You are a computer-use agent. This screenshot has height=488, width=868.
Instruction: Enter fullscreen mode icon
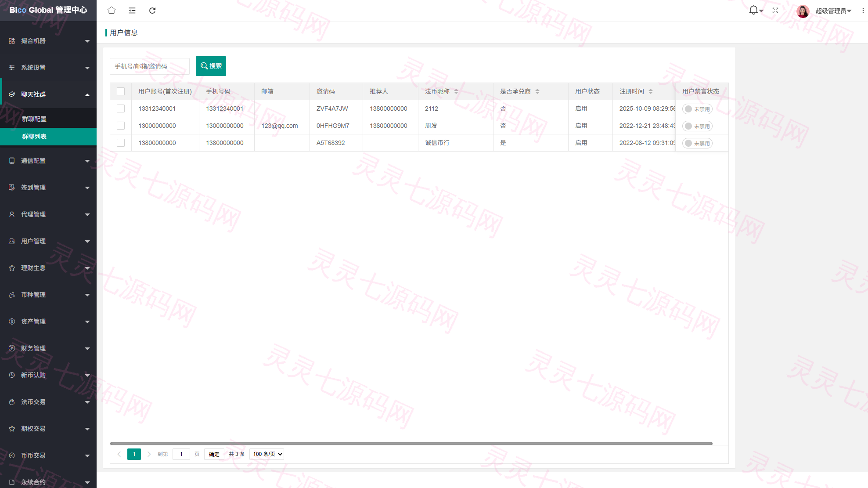(x=775, y=11)
